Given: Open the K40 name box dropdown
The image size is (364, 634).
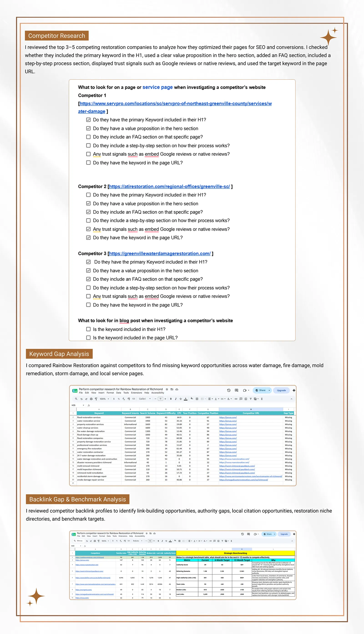Looking at the screenshot, I should [80, 546].
